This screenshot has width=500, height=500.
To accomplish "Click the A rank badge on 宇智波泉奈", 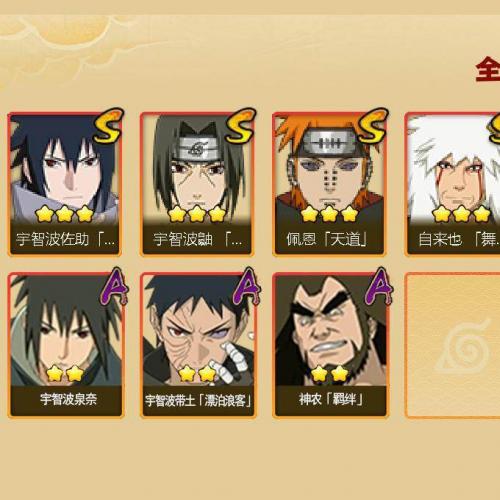I will pyautogui.click(x=114, y=286).
